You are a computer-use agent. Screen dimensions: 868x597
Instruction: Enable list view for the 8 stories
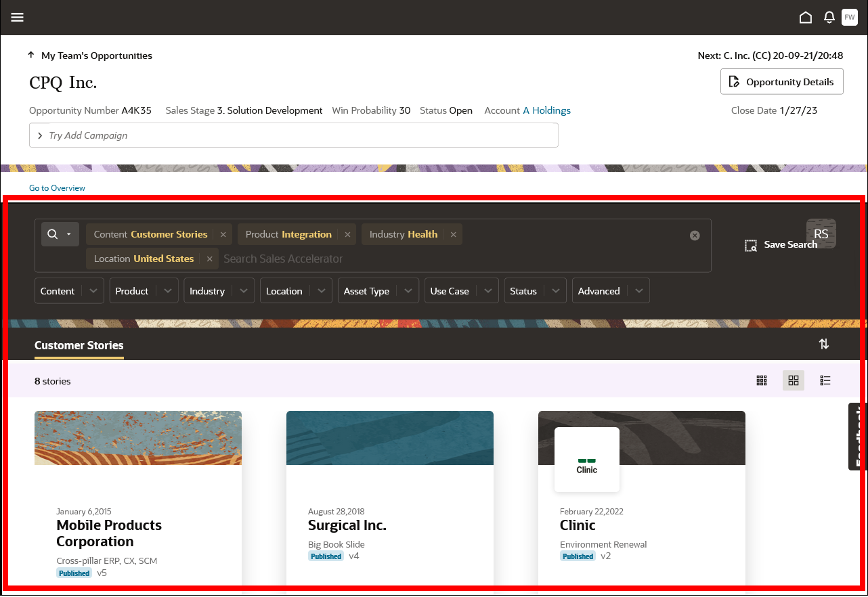pyautogui.click(x=825, y=380)
